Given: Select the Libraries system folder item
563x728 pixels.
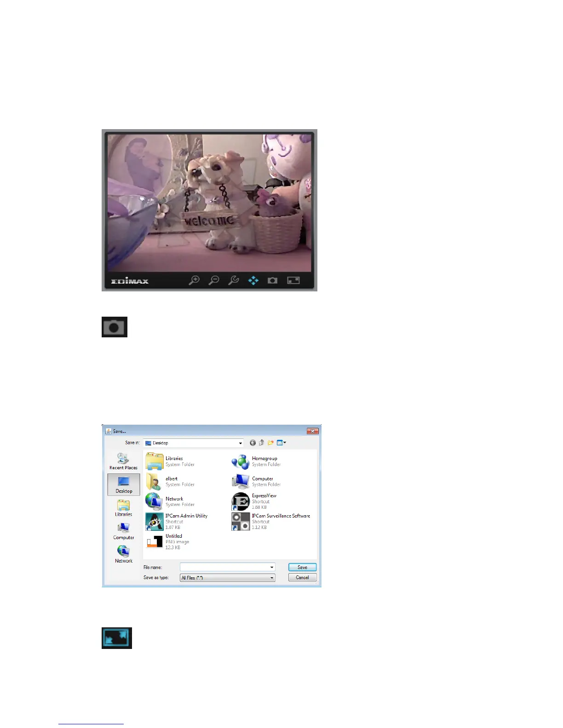Looking at the screenshot, I should 171,461.
